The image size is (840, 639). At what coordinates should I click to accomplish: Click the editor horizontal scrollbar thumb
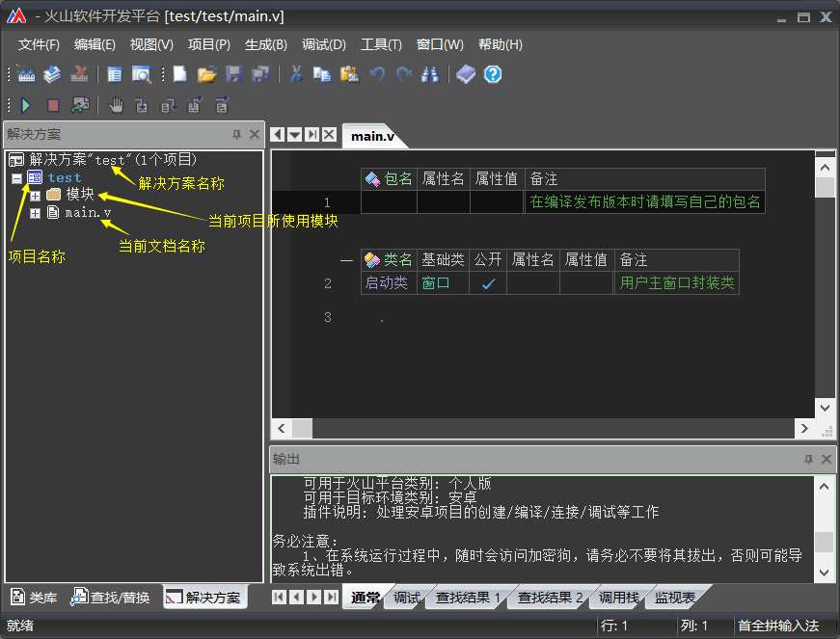[x=302, y=428]
